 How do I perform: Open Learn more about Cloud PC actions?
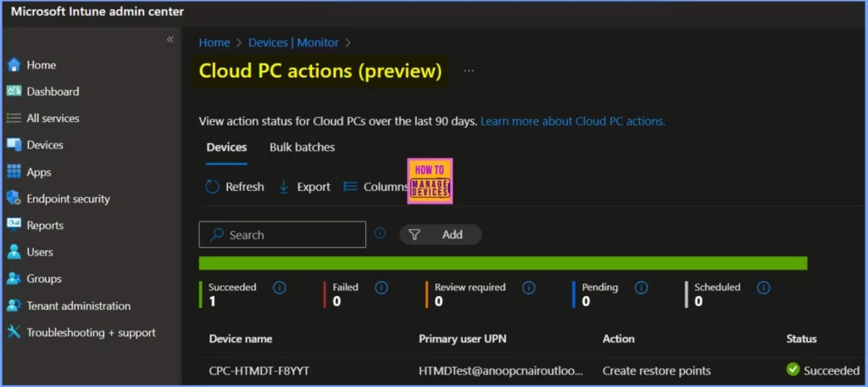(x=573, y=121)
